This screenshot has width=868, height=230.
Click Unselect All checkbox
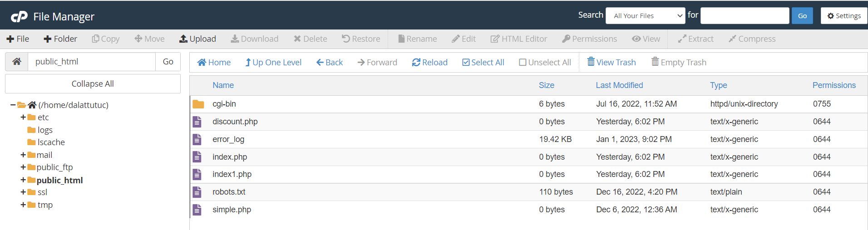(x=523, y=63)
